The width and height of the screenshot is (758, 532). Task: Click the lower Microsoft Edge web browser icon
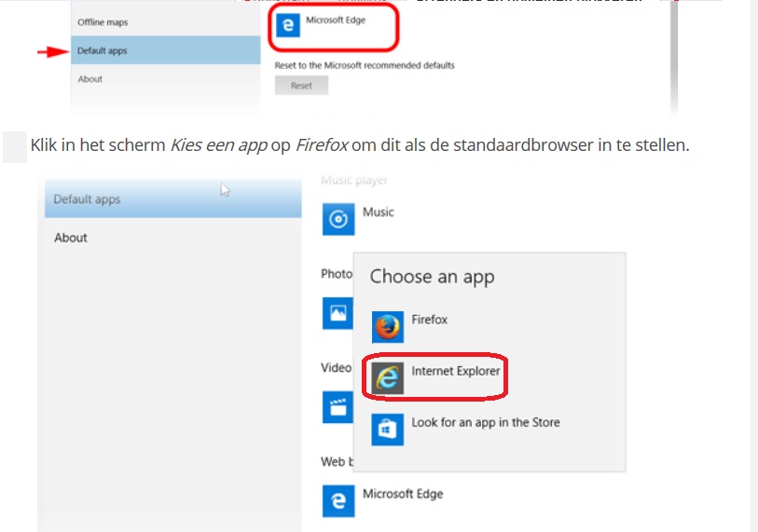[x=338, y=501]
